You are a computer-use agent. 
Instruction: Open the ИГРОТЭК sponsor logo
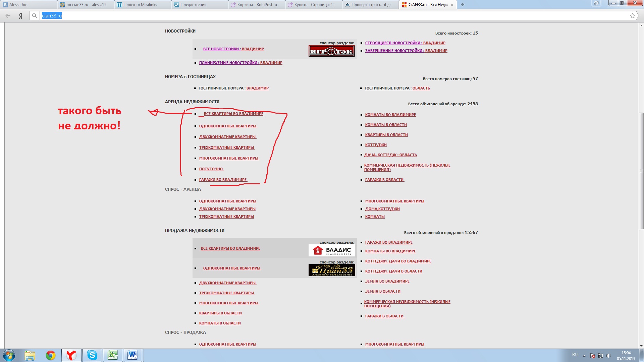[x=331, y=51]
